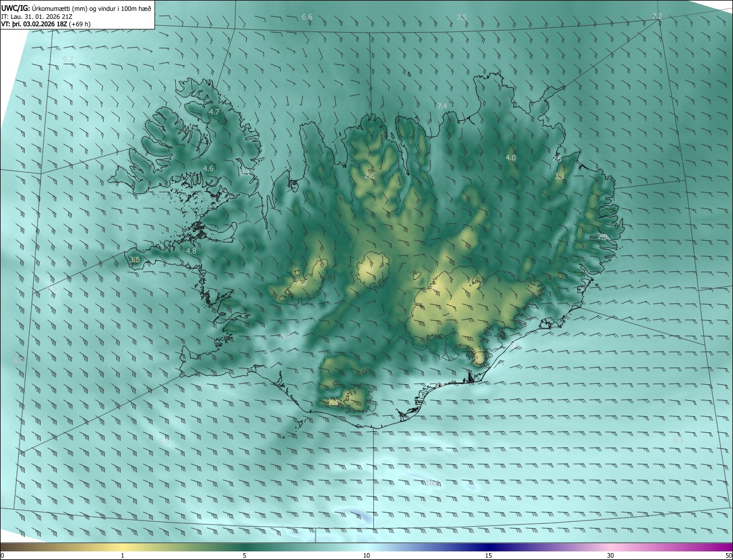Click the 7.4 value label
The width and height of the screenshot is (733, 560).
pyautogui.click(x=442, y=107)
